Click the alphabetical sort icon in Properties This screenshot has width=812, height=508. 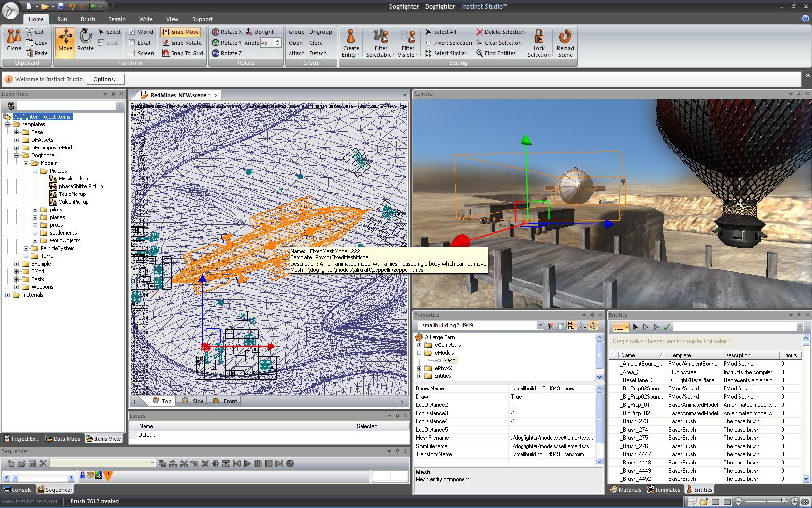coord(582,326)
